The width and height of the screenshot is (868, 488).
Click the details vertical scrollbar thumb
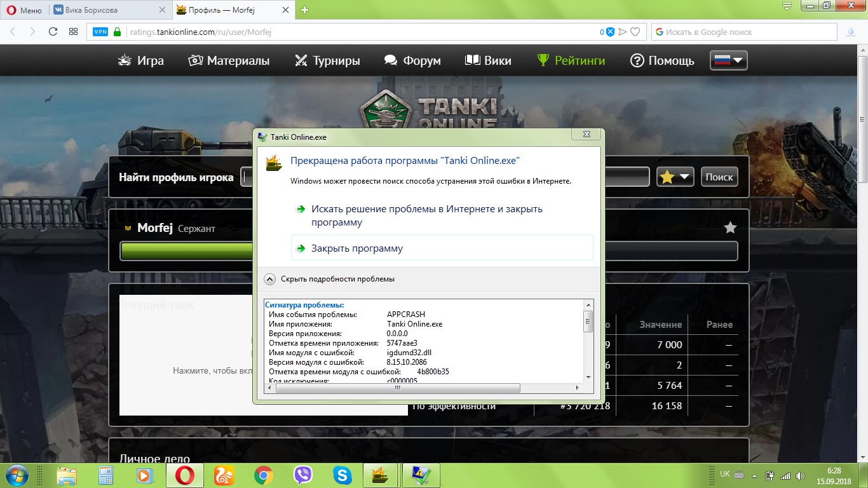[588, 321]
